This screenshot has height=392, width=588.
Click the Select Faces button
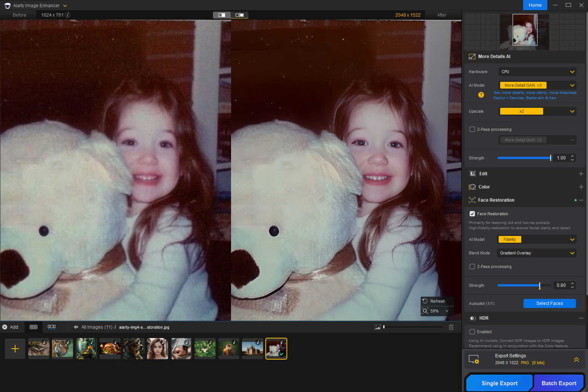tap(550, 303)
